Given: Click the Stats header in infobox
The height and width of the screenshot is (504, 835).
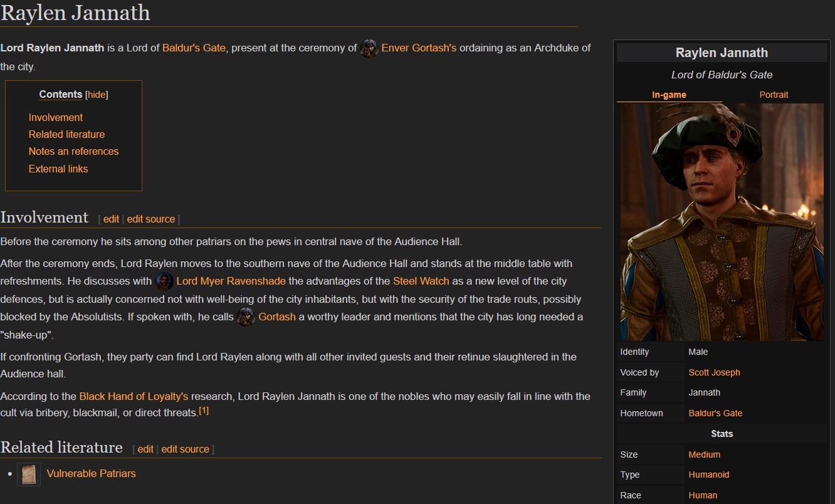Looking at the screenshot, I should (722, 434).
